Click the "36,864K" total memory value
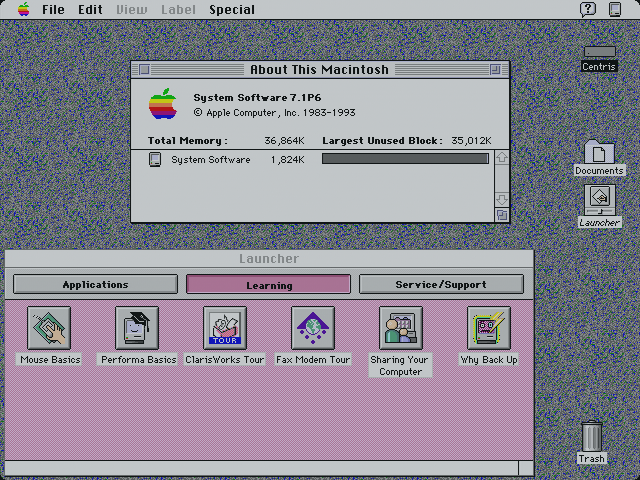The width and height of the screenshot is (640, 480). click(x=284, y=140)
